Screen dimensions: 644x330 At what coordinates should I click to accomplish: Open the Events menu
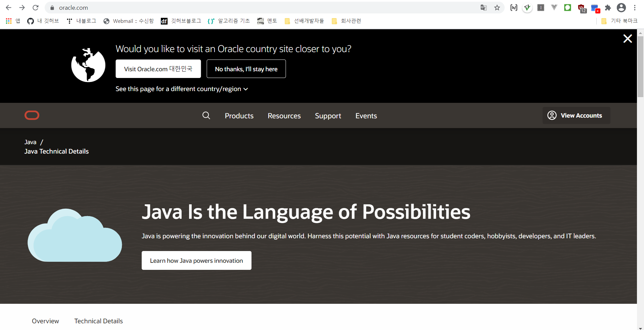point(366,116)
